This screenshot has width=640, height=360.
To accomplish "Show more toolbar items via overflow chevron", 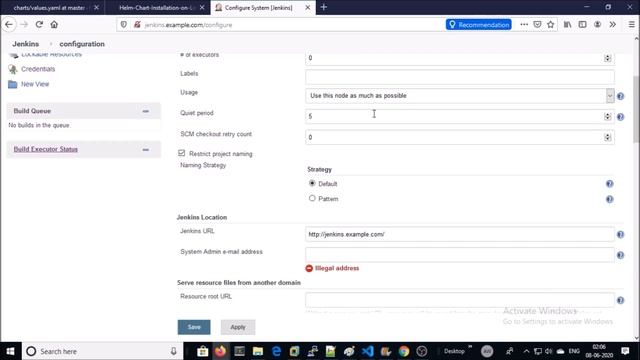I will (x=613, y=24).
